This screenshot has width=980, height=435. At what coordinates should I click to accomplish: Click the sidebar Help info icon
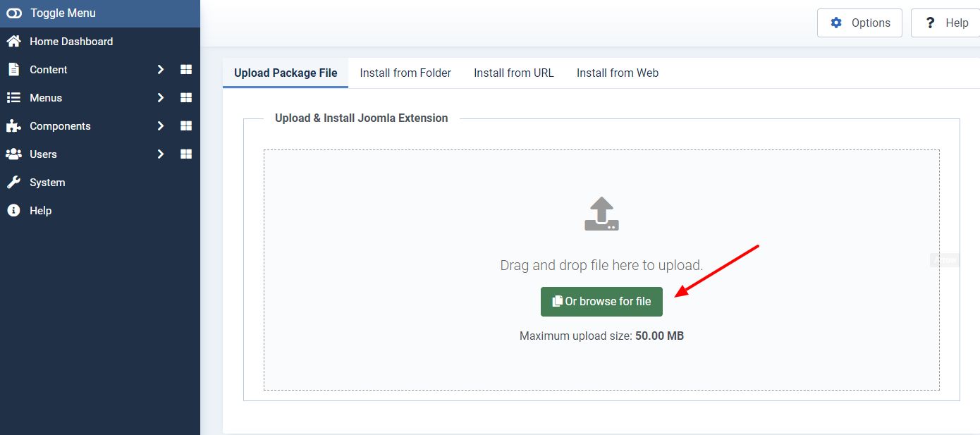click(13, 211)
